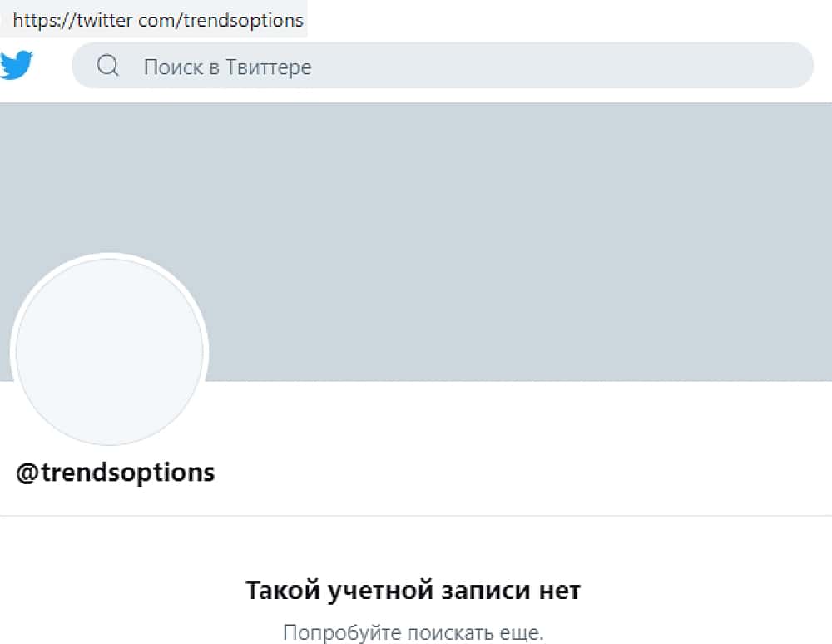
Task: Click the Twitter bird logo
Action: (17, 65)
